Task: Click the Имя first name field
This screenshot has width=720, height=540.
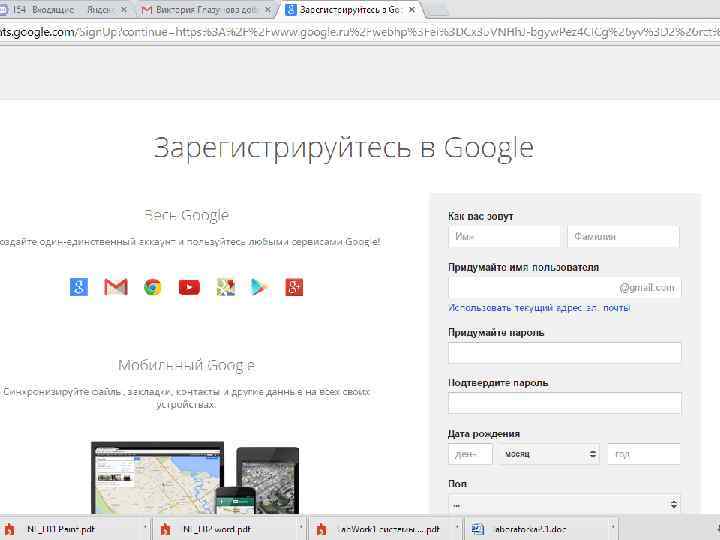Action: coord(504,236)
